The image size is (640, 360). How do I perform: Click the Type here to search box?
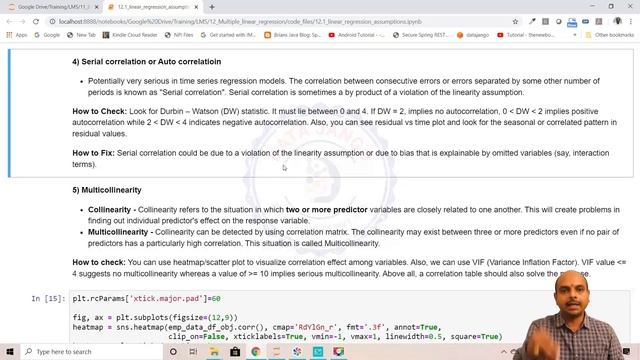click(x=91, y=352)
